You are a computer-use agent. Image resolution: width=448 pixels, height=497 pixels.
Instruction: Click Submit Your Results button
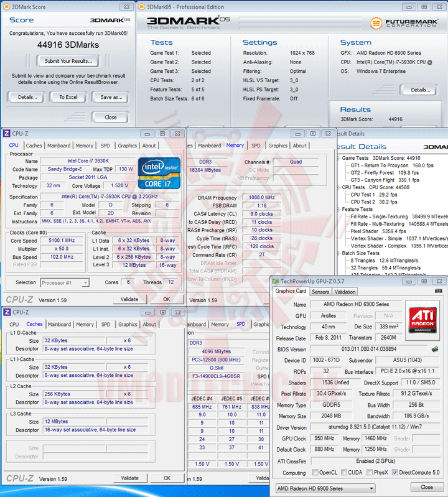tap(68, 61)
